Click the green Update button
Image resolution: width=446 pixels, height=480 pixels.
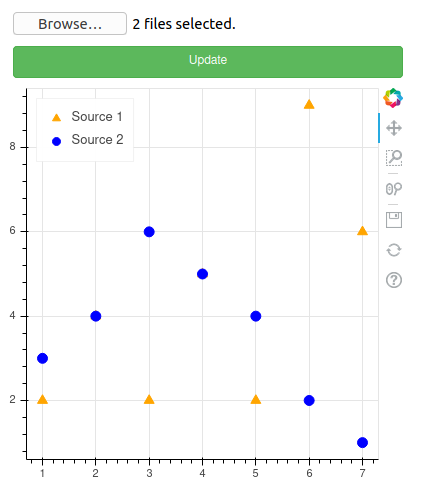coord(208,62)
